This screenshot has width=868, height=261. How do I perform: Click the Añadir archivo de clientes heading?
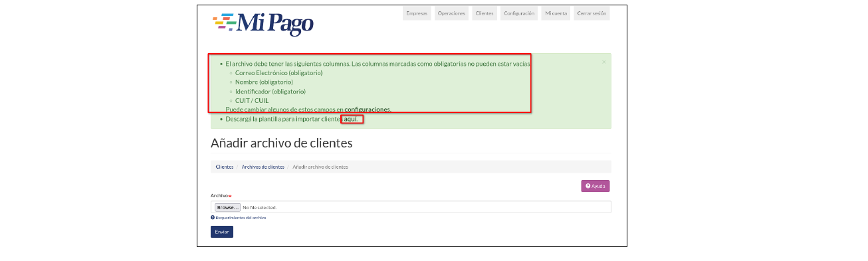tap(281, 143)
